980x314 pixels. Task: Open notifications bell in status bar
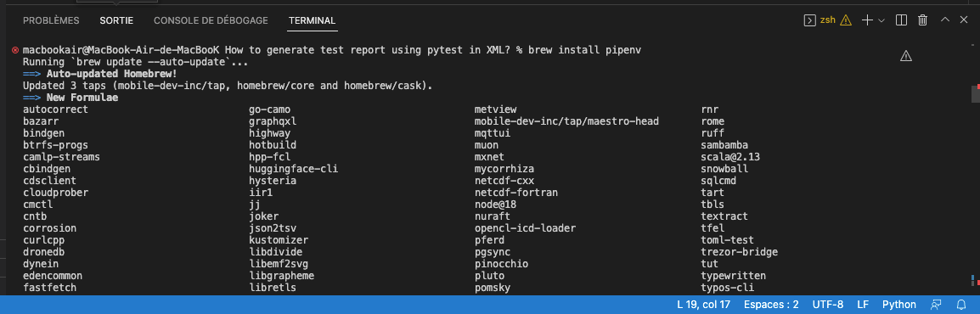point(962,305)
